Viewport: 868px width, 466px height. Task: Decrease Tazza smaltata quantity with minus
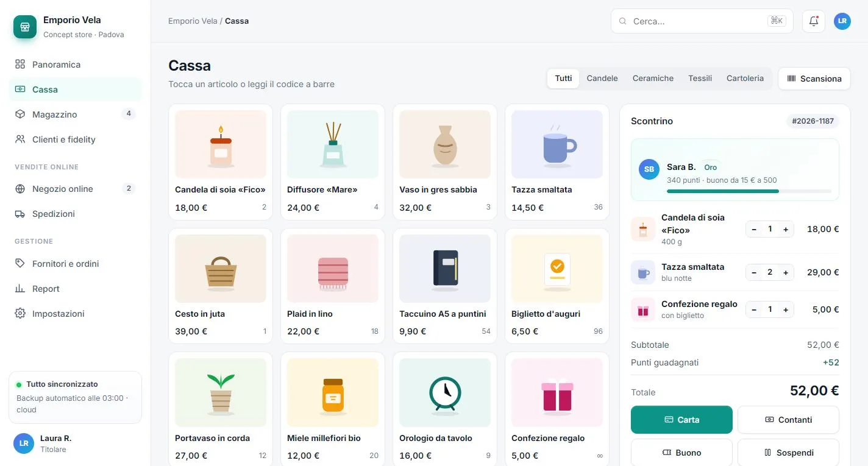tap(754, 272)
